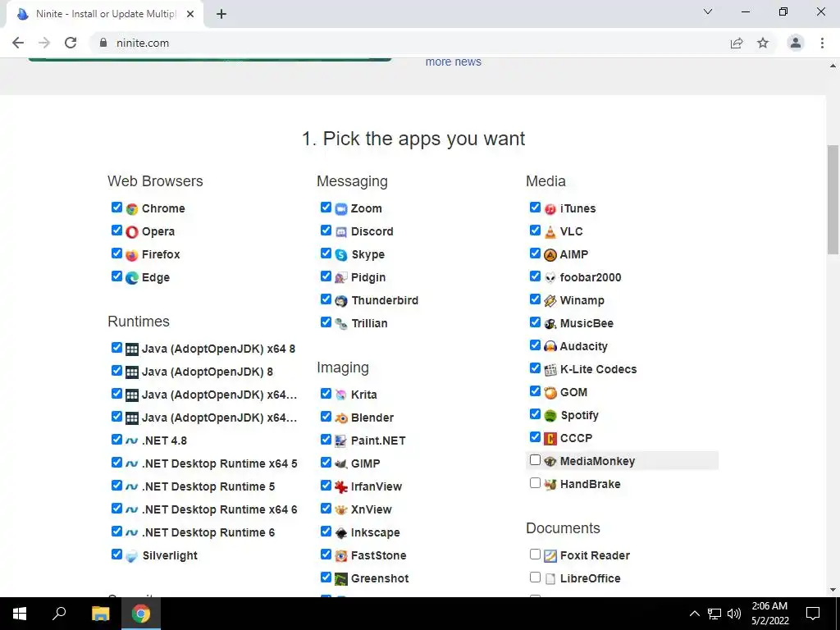Click the page vertical scrollbar thumb
Image resolution: width=840 pixels, height=630 pixels.
(x=833, y=199)
